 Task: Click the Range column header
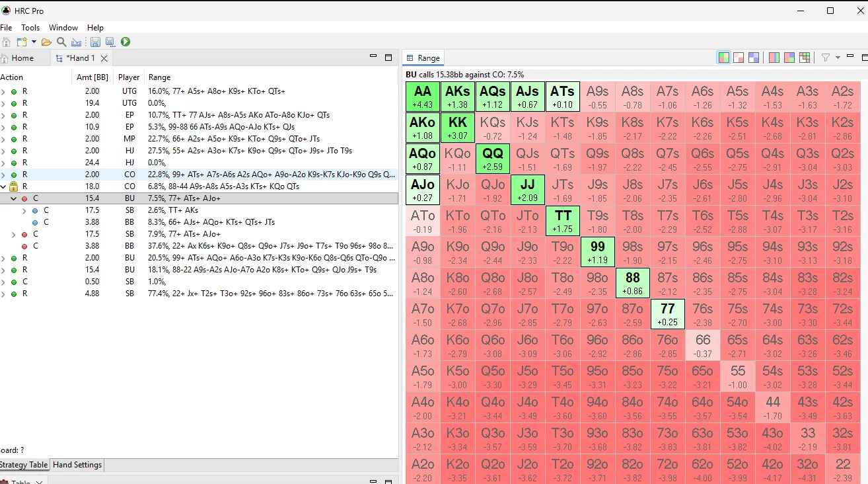[x=159, y=77]
